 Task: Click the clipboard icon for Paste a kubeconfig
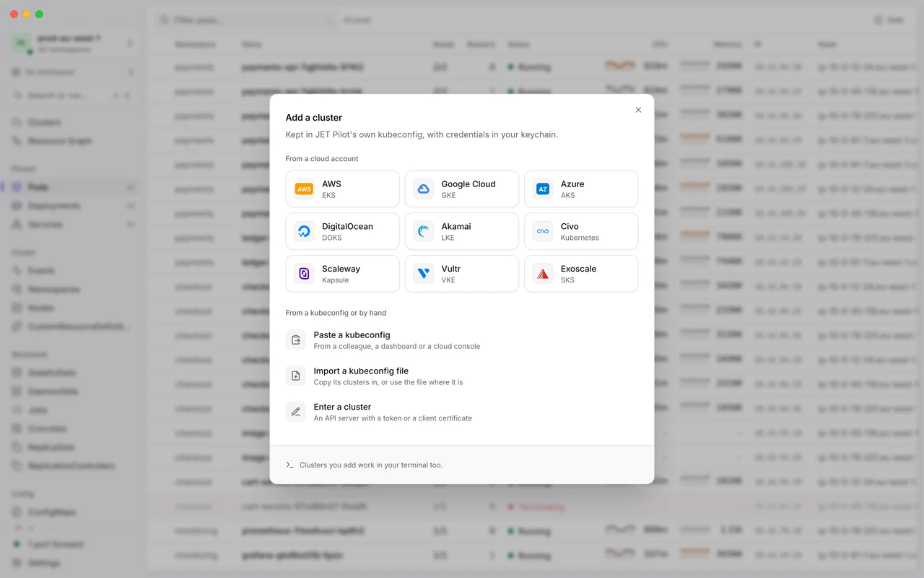(296, 340)
